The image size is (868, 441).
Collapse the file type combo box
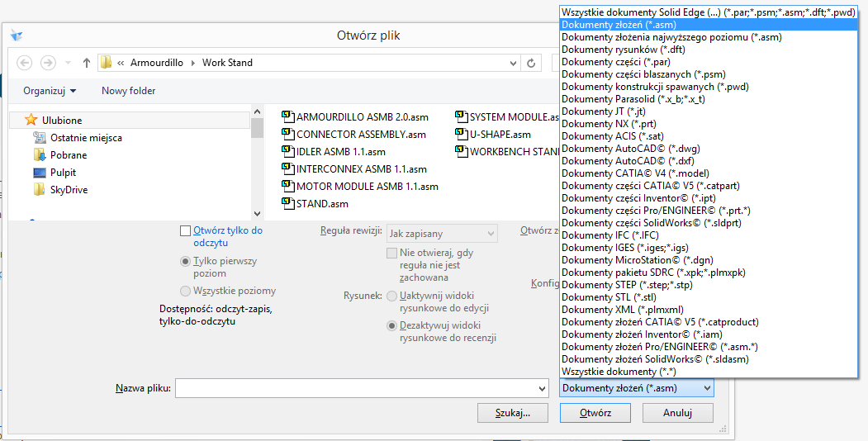pos(707,388)
